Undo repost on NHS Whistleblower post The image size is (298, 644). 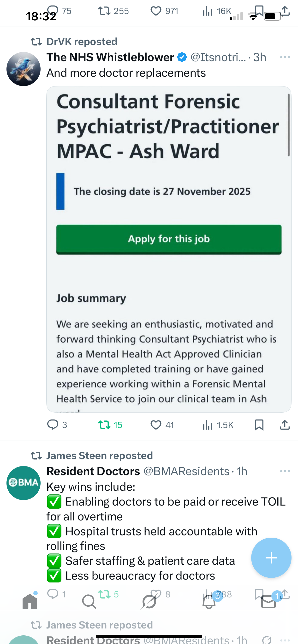coord(104,425)
